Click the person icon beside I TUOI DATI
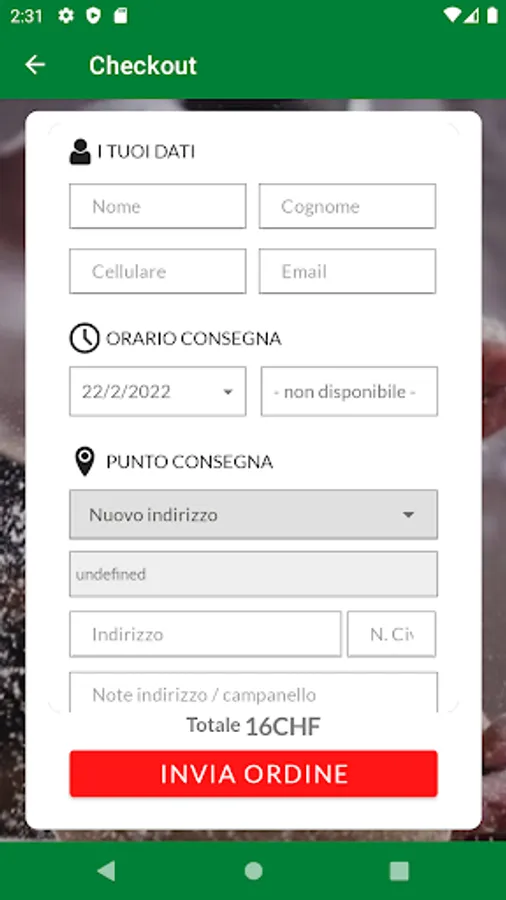Image resolution: width=506 pixels, height=900 pixels. (80, 152)
